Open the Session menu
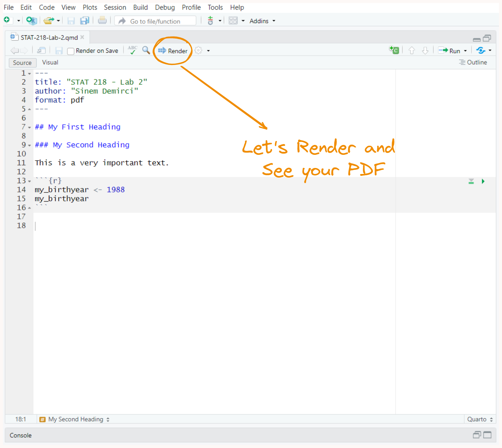 pyautogui.click(x=115, y=7)
